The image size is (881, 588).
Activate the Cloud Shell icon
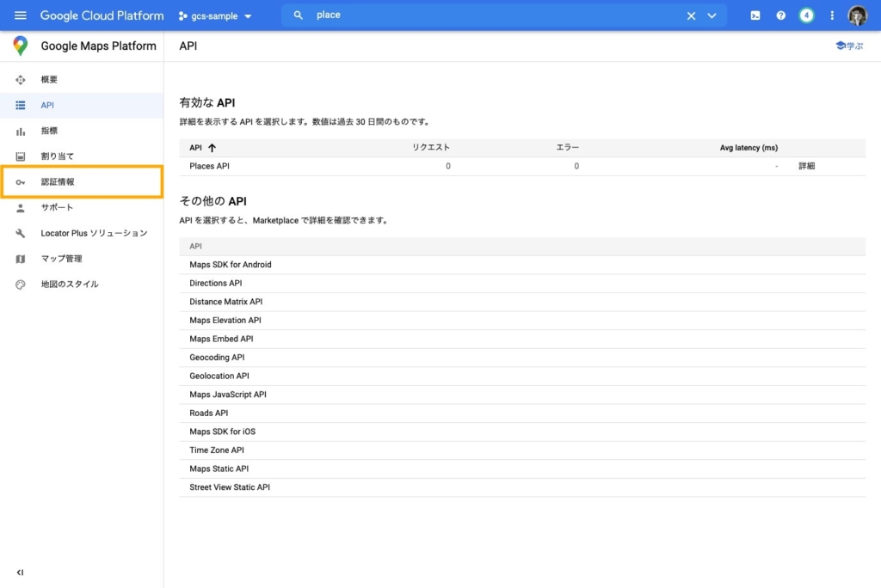click(755, 15)
